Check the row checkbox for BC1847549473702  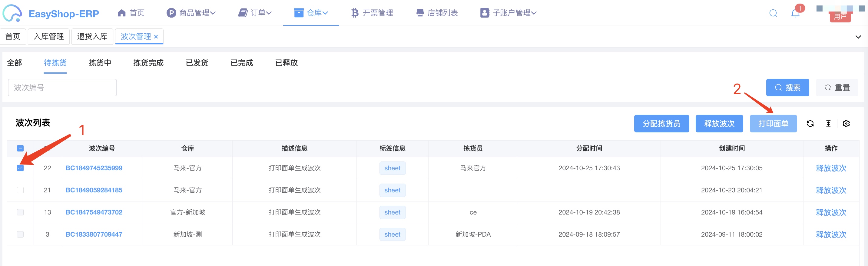point(20,212)
